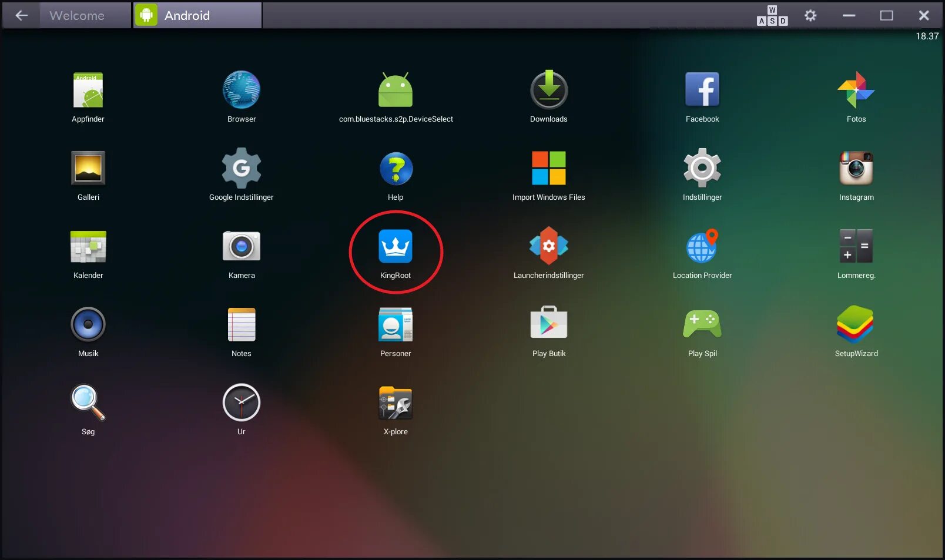945x560 pixels.
Task: Open the Personer contacts app
Action: (396, 324)
